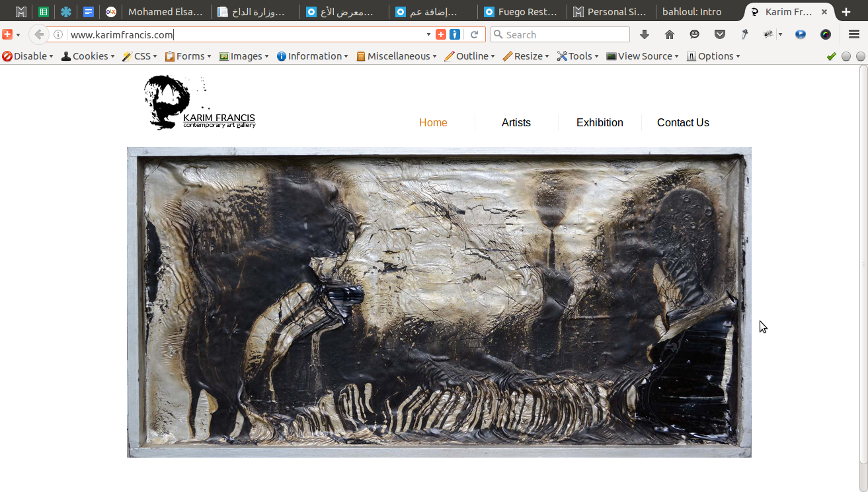Screen dimensions: 868x492
Task: Open the pinned Google Sheets tab
Action: point(44,12)
